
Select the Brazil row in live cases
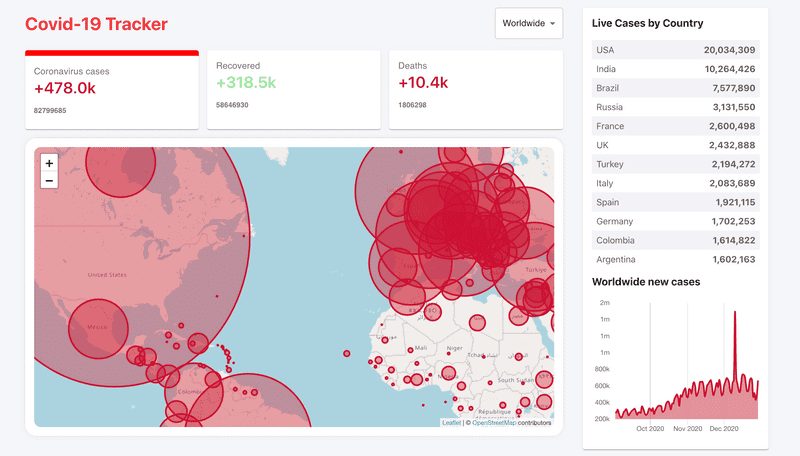[675, 88]
